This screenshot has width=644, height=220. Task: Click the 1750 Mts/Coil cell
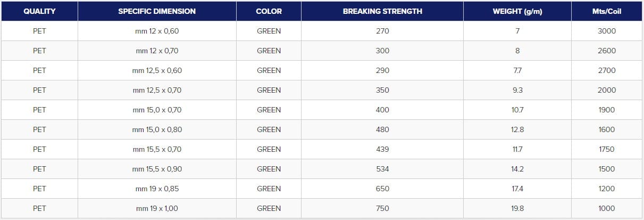click(x=606, y=149)
